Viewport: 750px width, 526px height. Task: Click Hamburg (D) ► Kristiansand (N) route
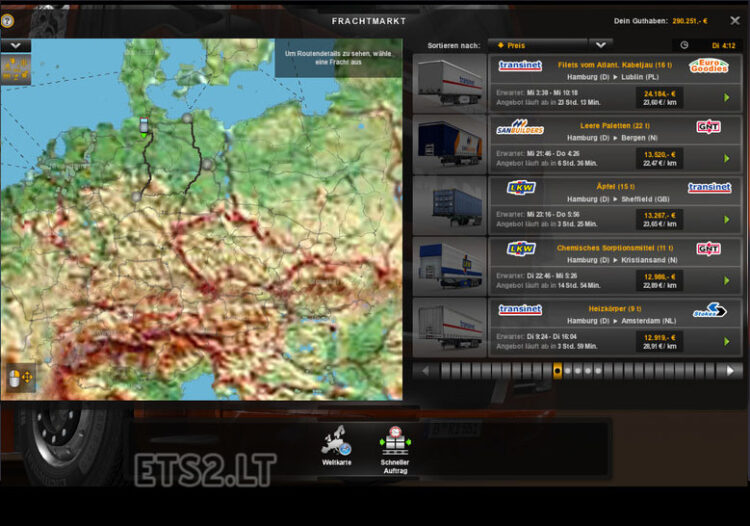click(x=622, y=260)
